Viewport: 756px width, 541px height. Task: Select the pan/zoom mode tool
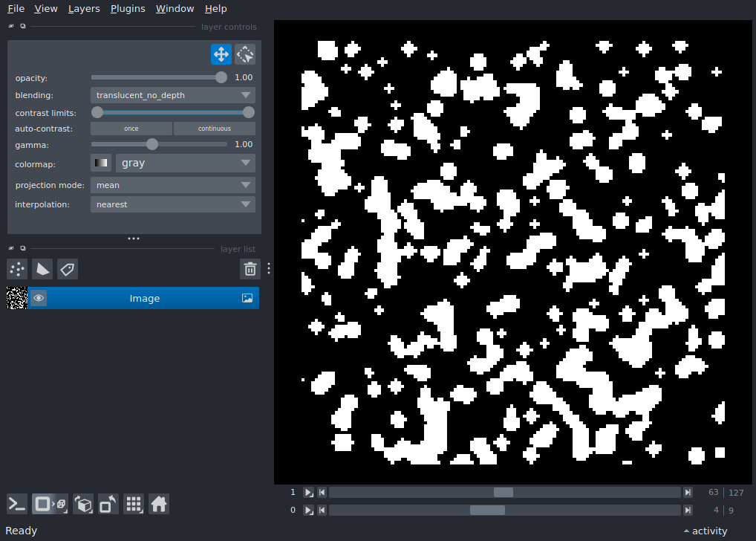pos(221,54)
